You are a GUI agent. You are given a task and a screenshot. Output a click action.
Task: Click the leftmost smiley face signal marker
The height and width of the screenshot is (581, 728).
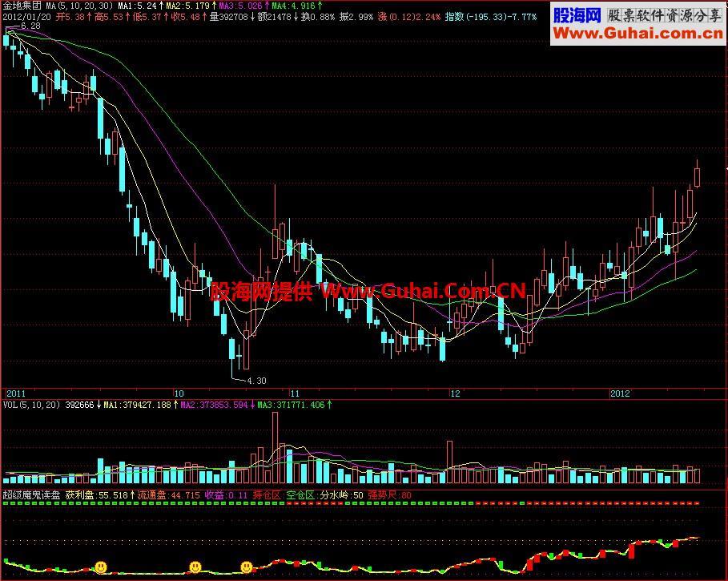pyautogui.click(x=101, y=567)
